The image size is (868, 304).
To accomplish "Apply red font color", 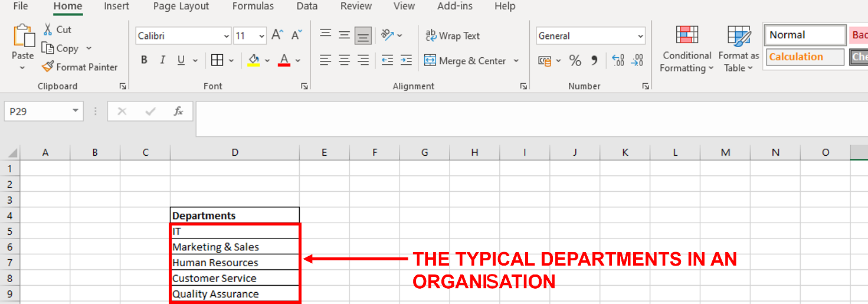I will tap(284, 60).
